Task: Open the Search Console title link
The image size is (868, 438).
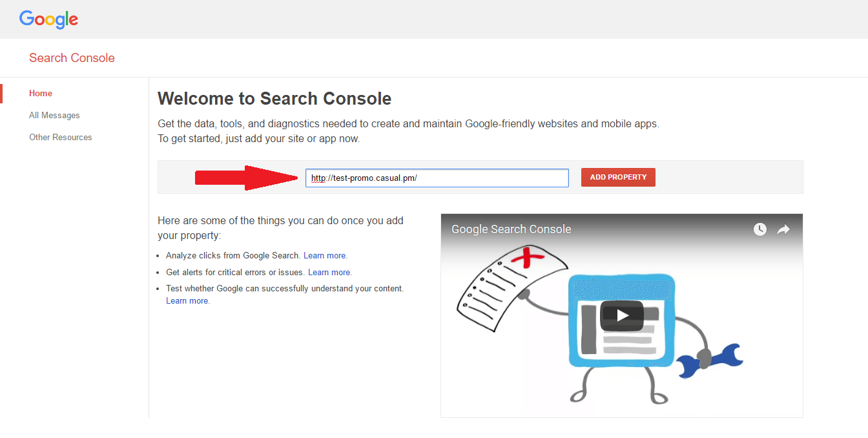Action: [72, 58]
